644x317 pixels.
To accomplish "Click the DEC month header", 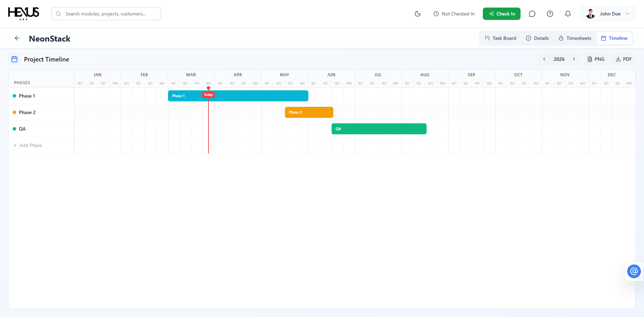I will point(612,75).
